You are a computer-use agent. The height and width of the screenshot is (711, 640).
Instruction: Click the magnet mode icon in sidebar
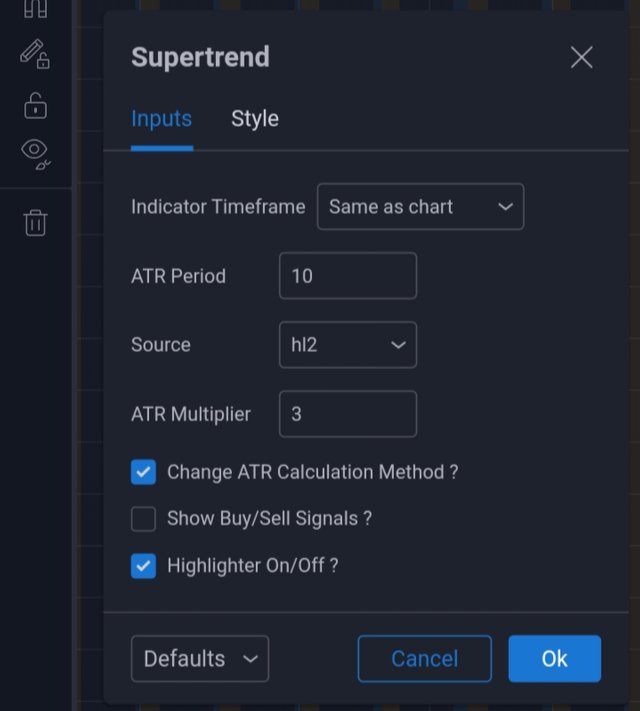pos(35,8)
